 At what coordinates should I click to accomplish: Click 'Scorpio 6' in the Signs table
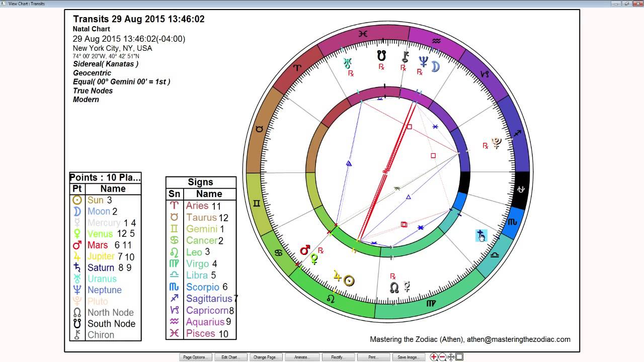207,287
